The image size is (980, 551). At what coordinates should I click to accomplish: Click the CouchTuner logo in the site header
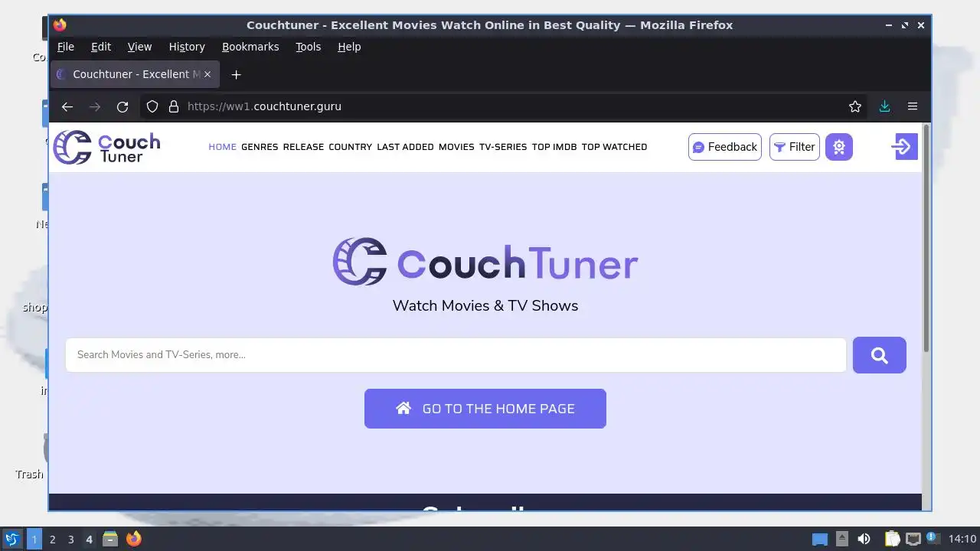click(106, 147)
